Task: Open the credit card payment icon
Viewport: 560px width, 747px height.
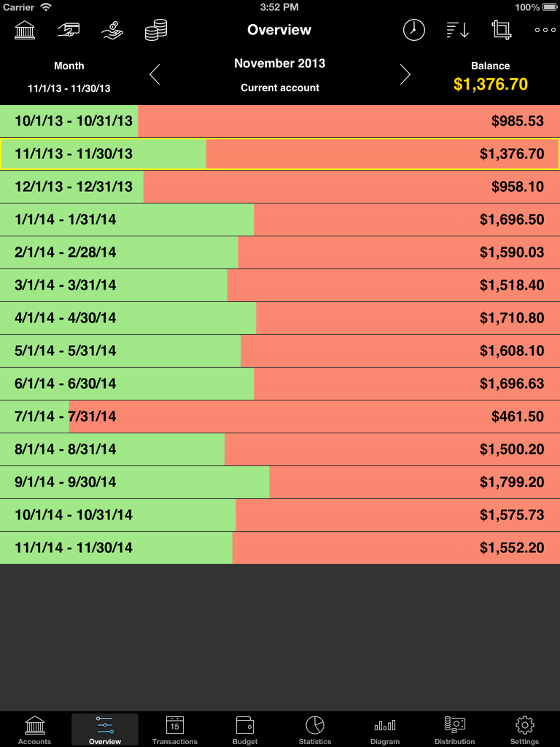Action: point(69,30)
